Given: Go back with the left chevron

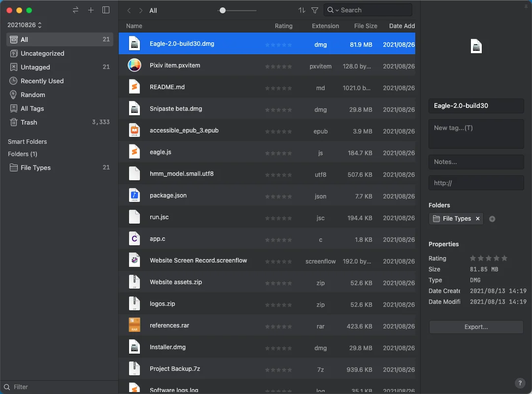Looking at the screenshot, I should coord(129,10).
